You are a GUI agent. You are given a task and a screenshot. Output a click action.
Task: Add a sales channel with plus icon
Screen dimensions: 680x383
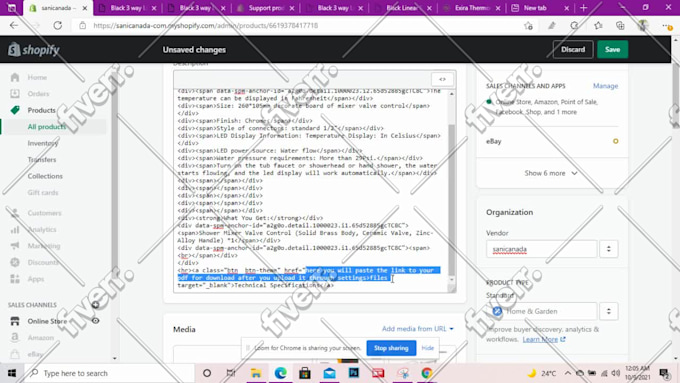point(95,305)
